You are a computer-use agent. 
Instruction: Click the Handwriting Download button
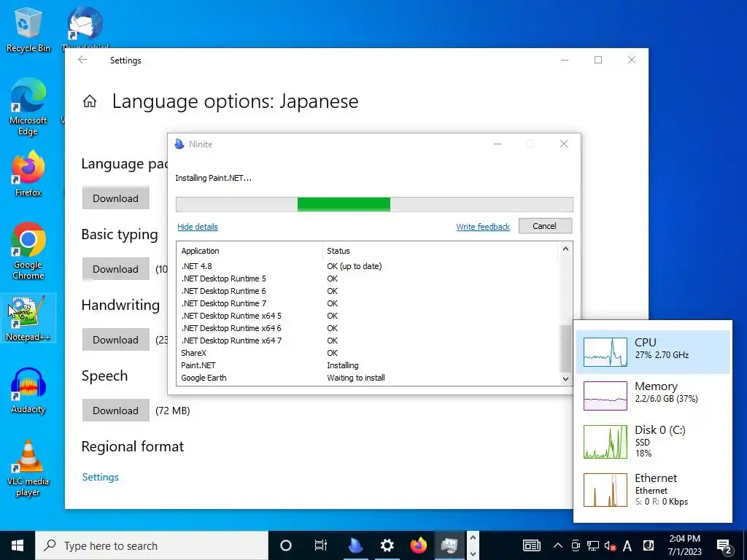click(116, 340)
